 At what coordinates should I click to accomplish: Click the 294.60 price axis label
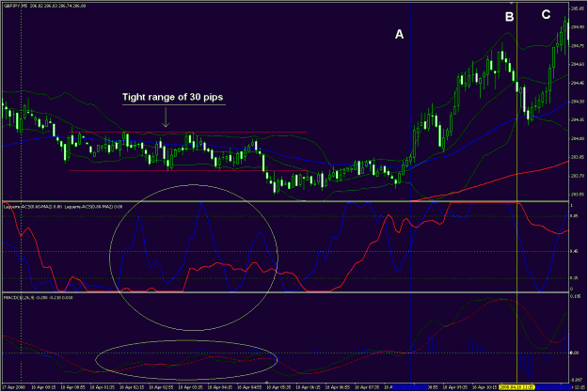tap(577, 64)
